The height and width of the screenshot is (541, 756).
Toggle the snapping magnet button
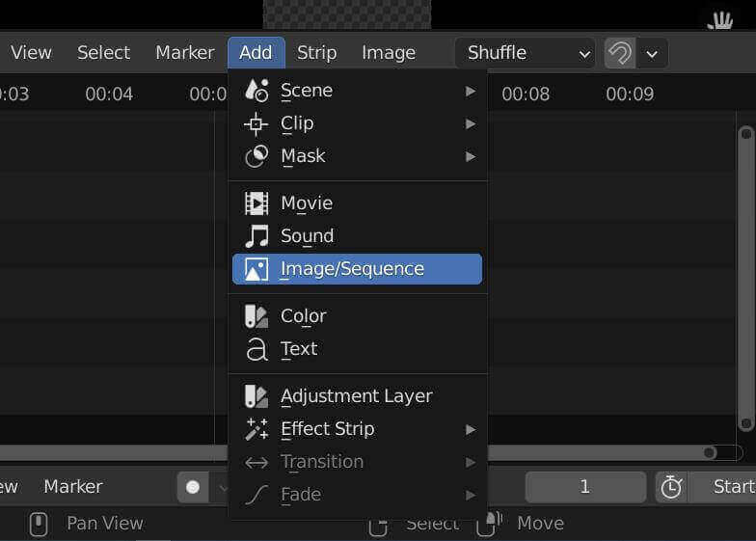pyautogui.click(x=619, y=53)
